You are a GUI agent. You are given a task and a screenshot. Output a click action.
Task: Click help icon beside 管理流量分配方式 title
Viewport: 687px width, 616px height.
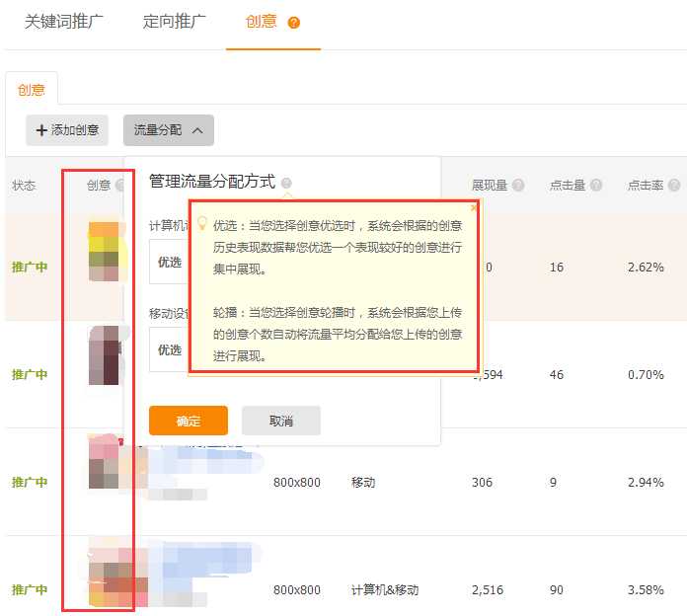coord(286,183)
